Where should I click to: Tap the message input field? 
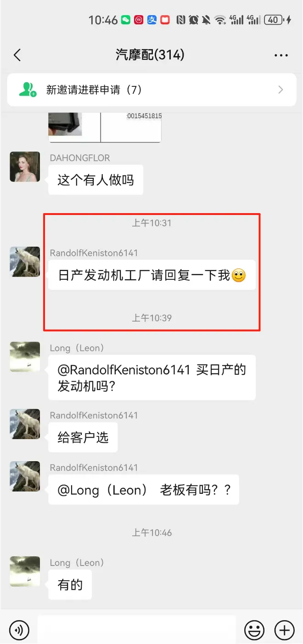click(x=137, y=630)
